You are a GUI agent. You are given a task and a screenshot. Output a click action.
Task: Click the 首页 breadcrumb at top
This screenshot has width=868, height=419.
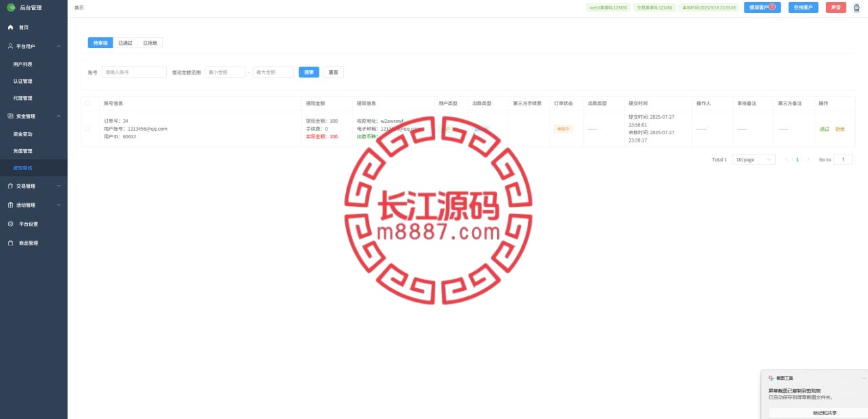point(79,7)
